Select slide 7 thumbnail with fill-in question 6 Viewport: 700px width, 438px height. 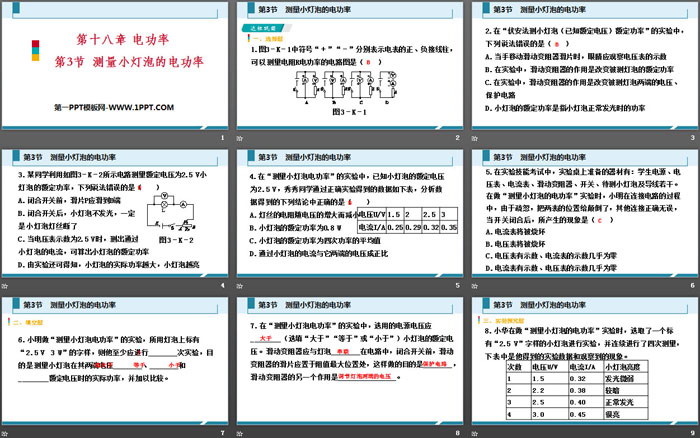pyautogui.click(x=115, y=361)
